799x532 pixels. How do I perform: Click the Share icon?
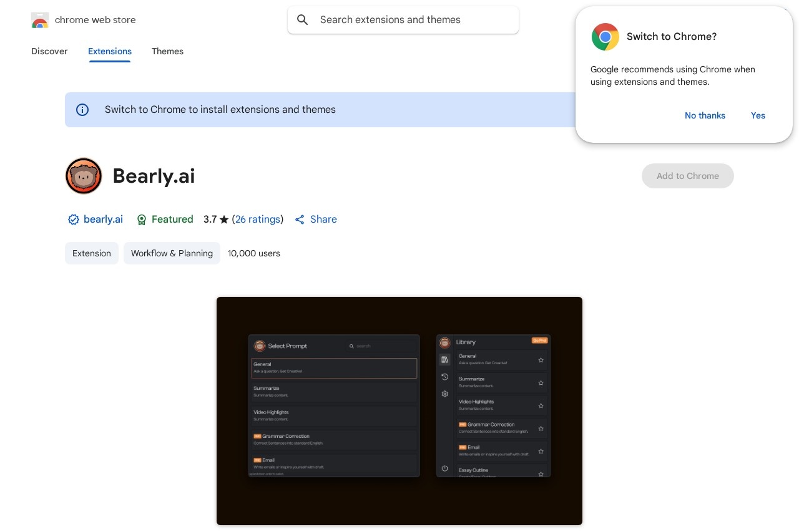300,220
